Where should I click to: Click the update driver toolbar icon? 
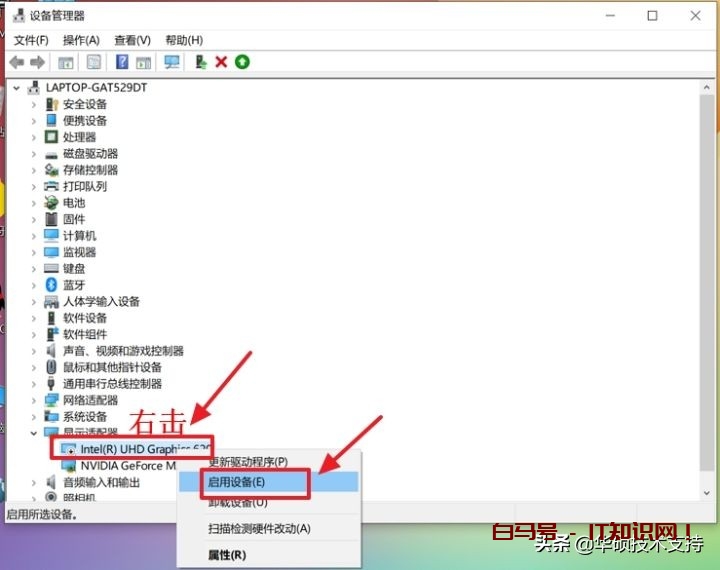pos(201,62)
